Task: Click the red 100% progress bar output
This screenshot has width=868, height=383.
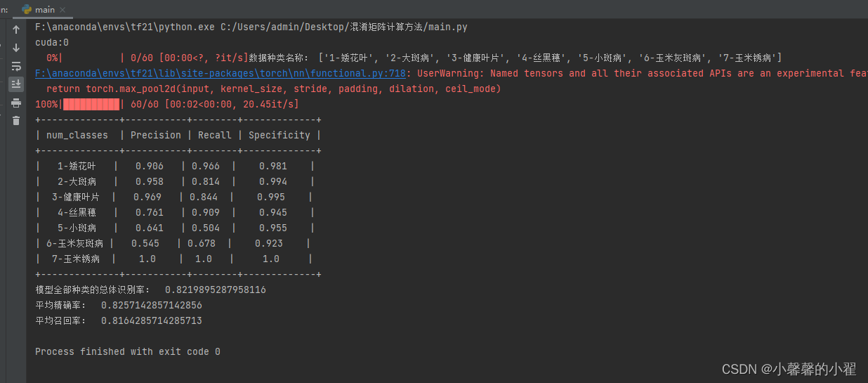Action: 167,104
